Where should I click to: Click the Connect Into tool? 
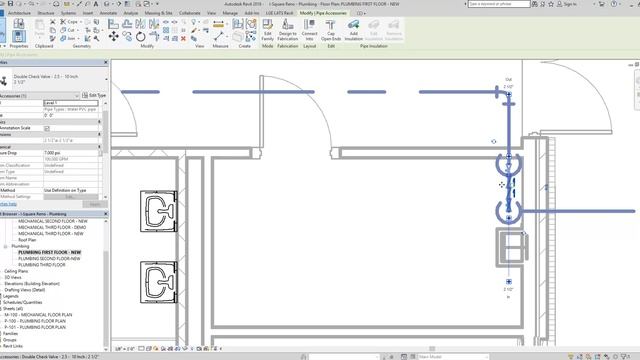309,29
